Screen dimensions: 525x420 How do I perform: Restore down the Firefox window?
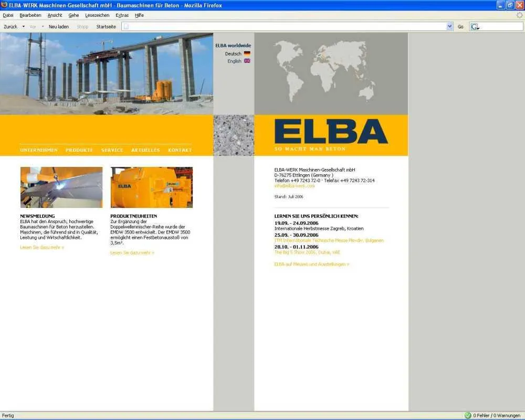pyautogui.click(x=510, y=5)
